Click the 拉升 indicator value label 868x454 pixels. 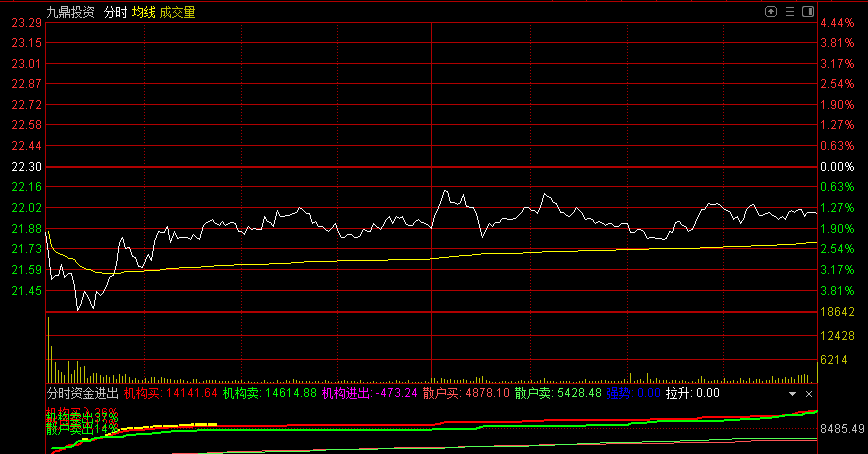[692, 394]
